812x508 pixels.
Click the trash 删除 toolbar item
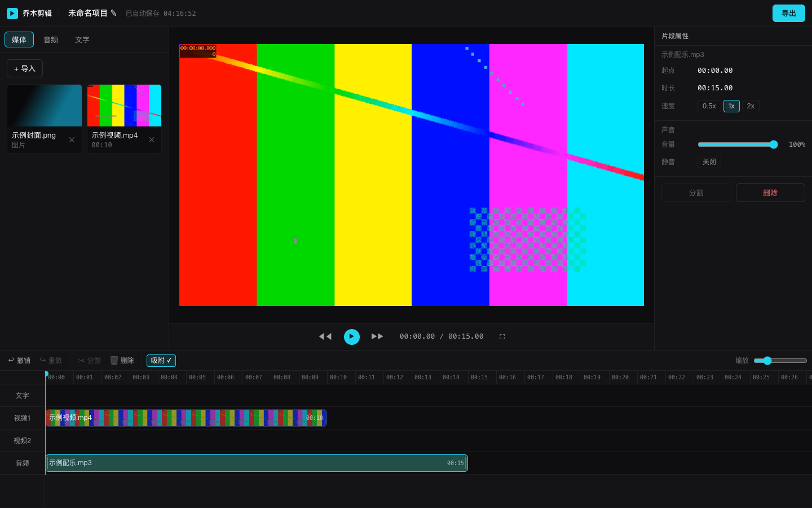[122, 360]
